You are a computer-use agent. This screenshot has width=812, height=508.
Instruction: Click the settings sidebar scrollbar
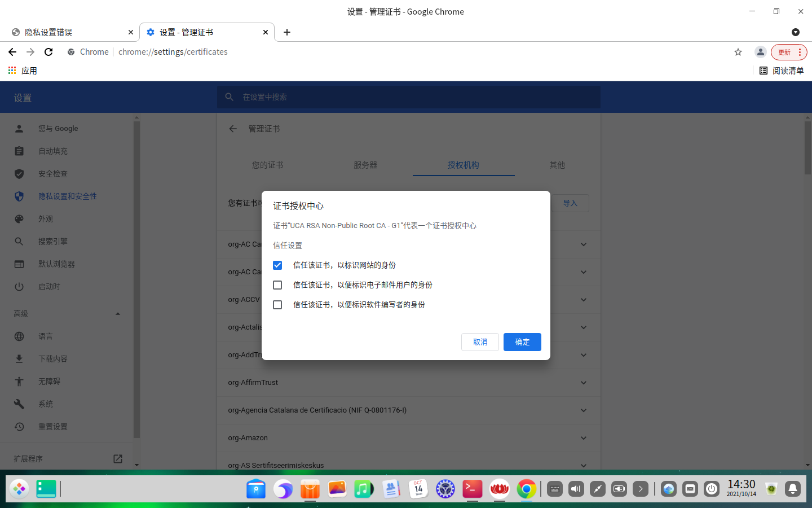(136, 279)
